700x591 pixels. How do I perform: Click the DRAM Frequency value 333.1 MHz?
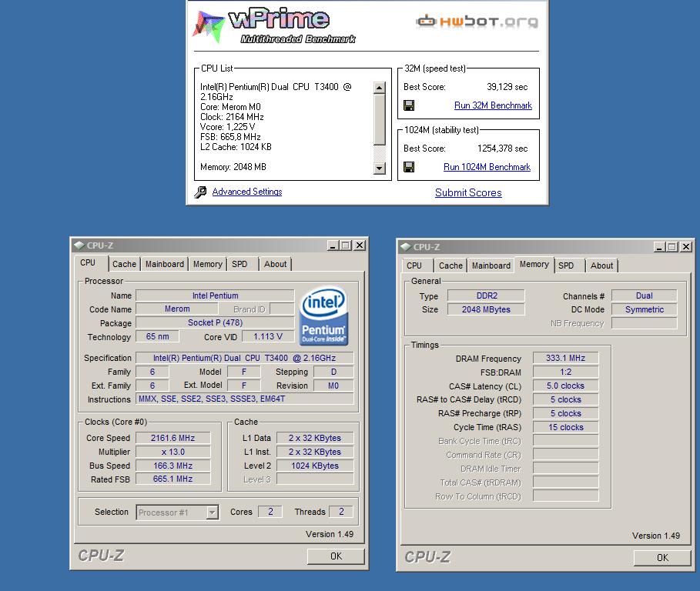[x=566, y=358]
